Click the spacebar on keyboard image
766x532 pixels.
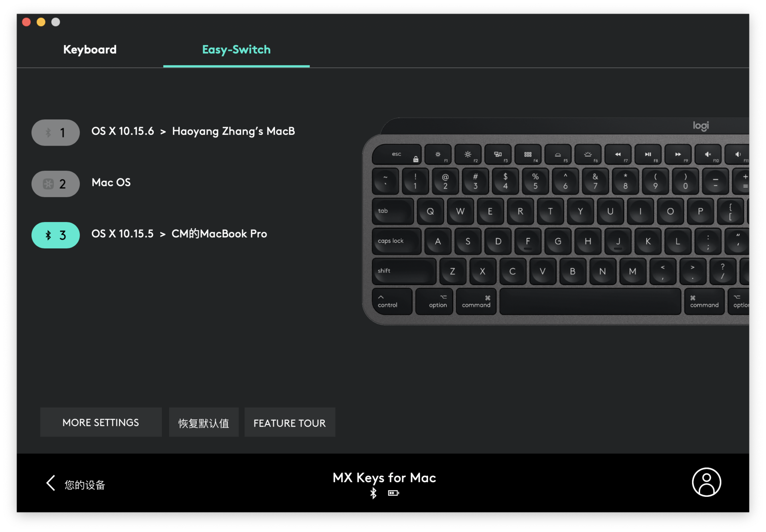590,301
